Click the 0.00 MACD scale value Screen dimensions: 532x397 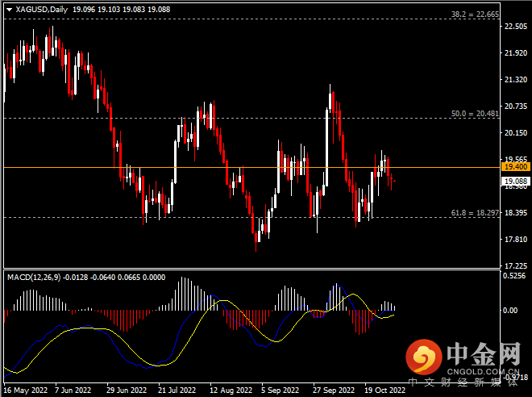click(x=510, y=311)
